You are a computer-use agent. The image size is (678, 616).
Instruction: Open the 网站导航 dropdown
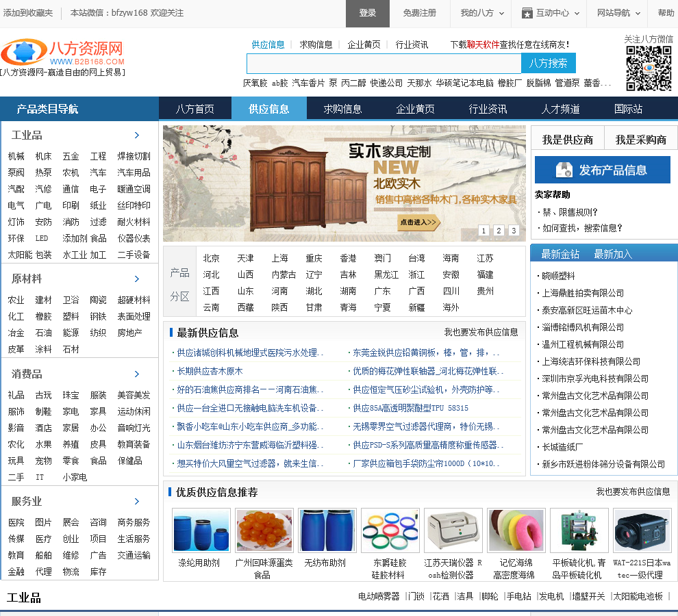click(618, 13)
